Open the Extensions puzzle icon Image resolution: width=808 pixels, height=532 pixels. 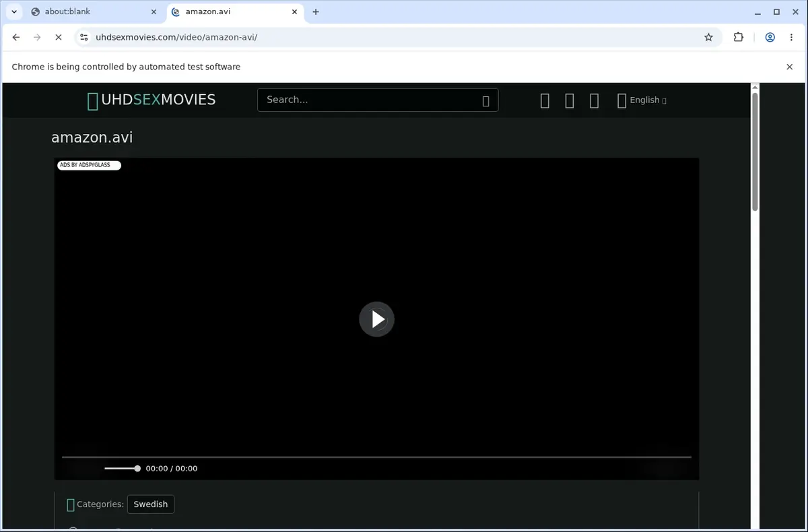[x=739, y=37]
